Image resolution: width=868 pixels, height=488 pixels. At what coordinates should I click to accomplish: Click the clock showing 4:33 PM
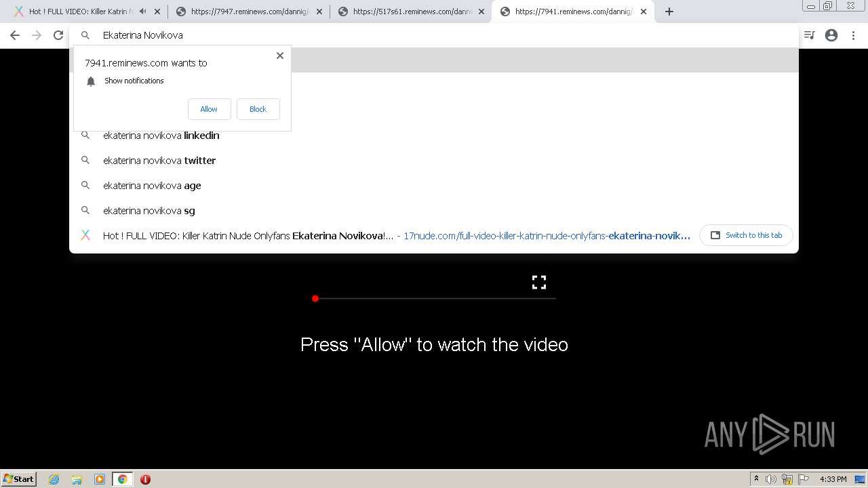[x=833, y=479]
